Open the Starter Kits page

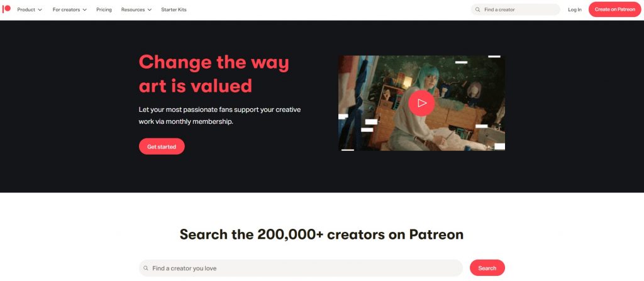point(174,9)
